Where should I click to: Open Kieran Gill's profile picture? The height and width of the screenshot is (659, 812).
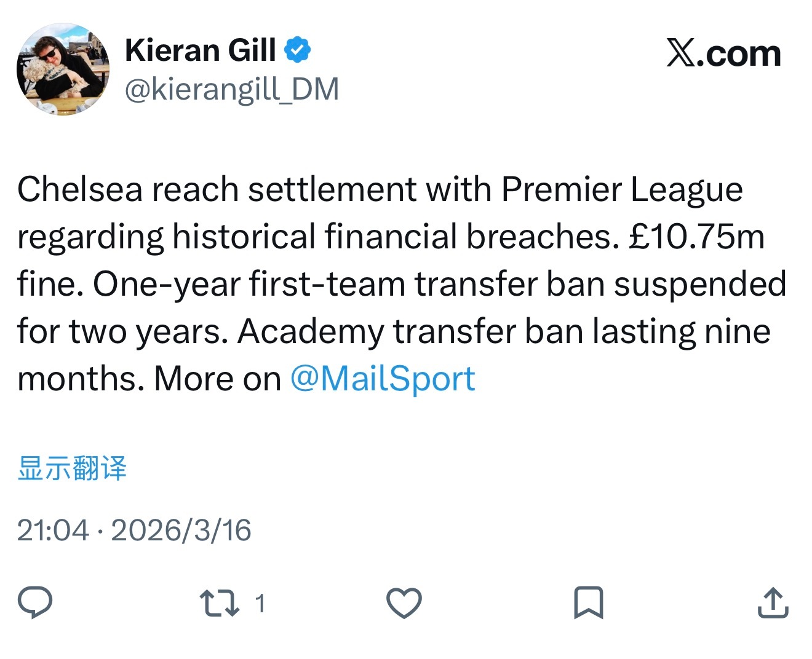coord(63,69)
